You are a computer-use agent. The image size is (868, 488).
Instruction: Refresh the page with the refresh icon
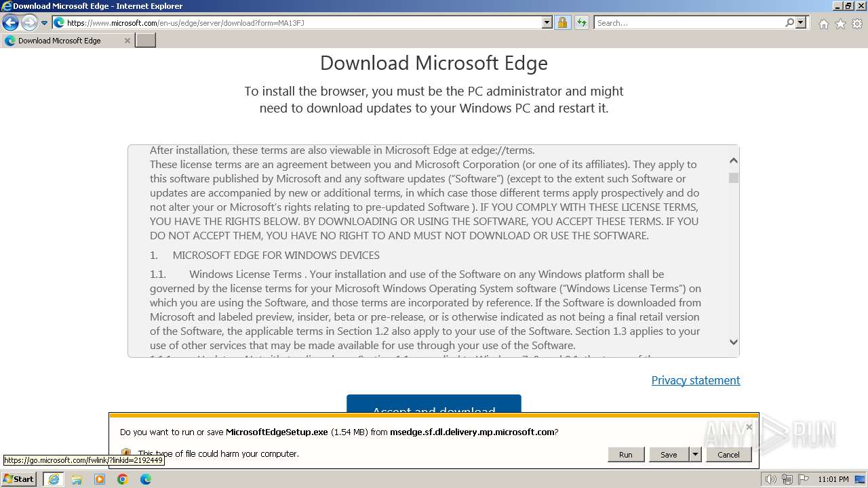click(x=581, y=23)
